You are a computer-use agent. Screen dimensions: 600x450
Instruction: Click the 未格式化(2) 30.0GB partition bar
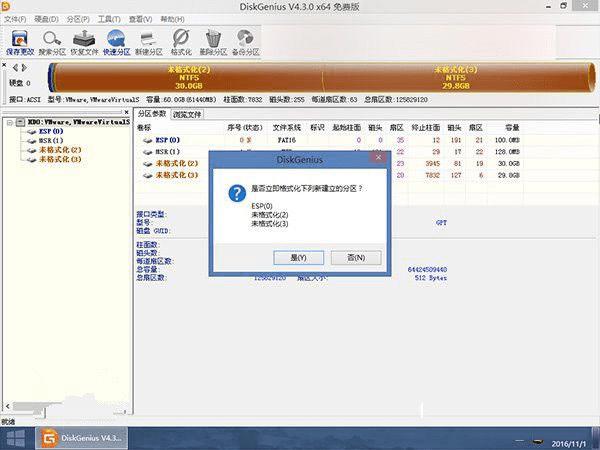(189, 78)
